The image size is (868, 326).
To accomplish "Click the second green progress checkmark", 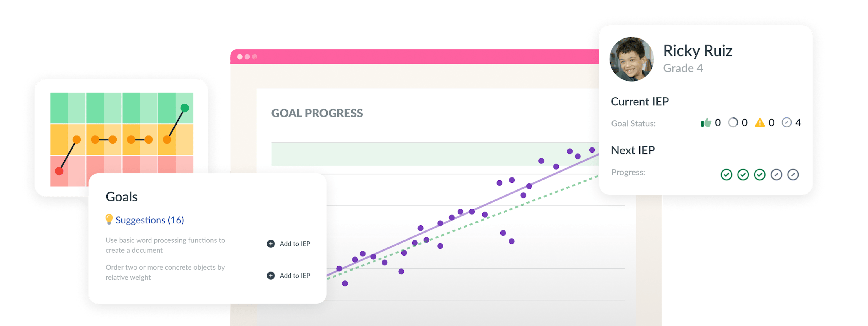I will pyautogui.click(x=743, y=175).
